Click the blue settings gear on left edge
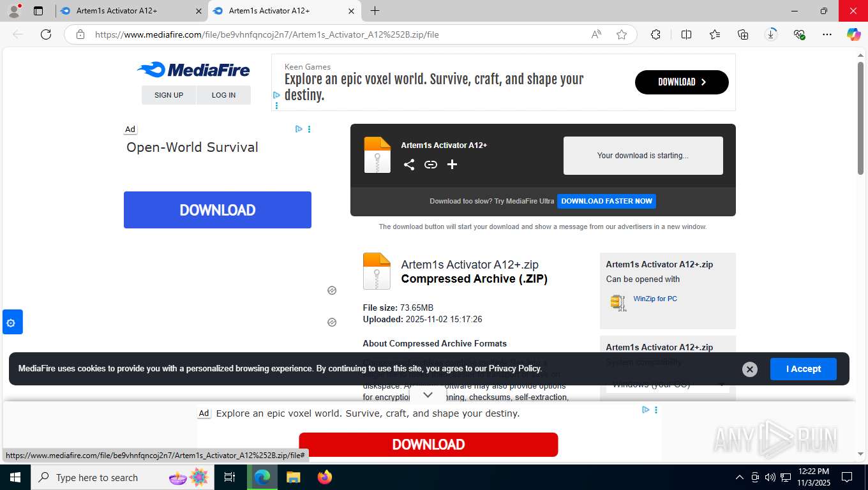The height and width of the screenshot is (490, 868). click(x=11, y=322)
